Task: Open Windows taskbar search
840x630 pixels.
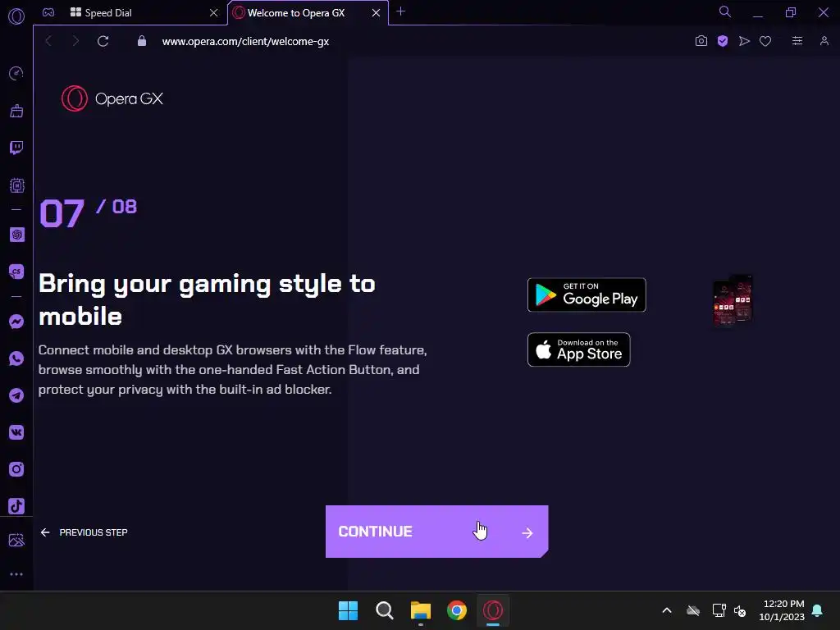Action: pyautogui.click(x=384, y=610)
